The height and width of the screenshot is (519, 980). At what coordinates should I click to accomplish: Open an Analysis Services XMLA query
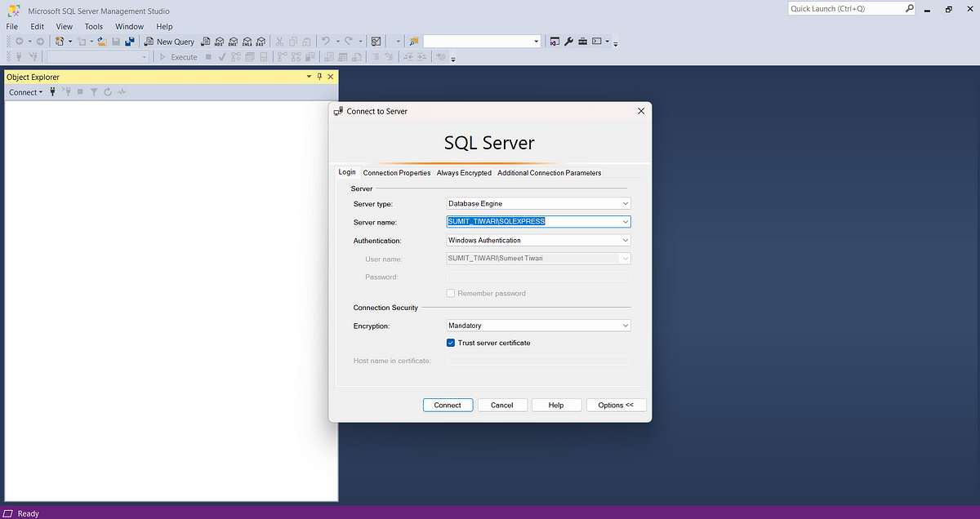(x=247, y=41)
